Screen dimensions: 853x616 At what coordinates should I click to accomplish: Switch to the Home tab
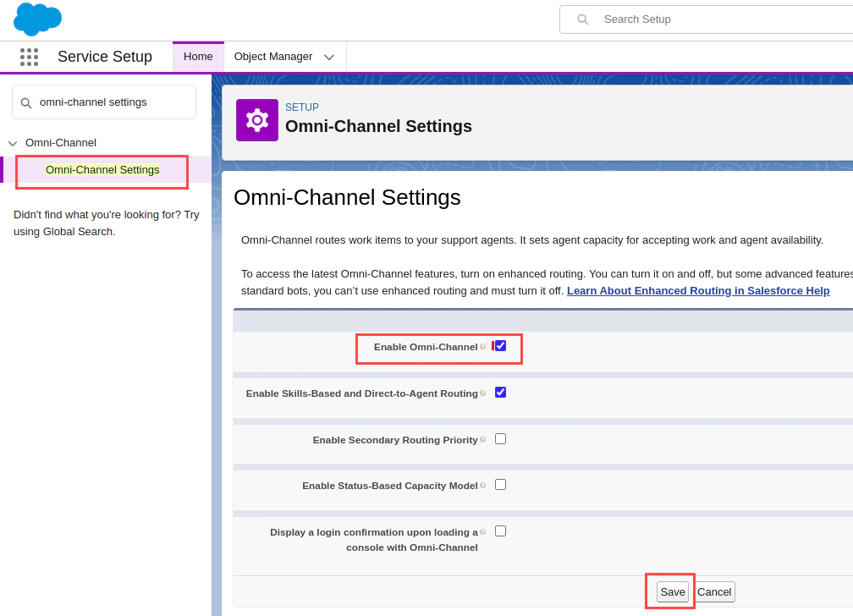click(x=198, y=56)
